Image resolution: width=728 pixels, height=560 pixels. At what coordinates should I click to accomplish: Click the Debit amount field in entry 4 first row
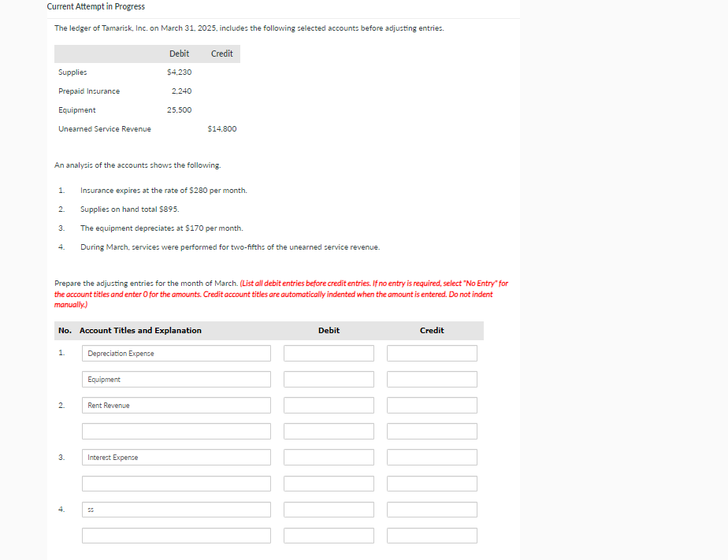[329, 509]
